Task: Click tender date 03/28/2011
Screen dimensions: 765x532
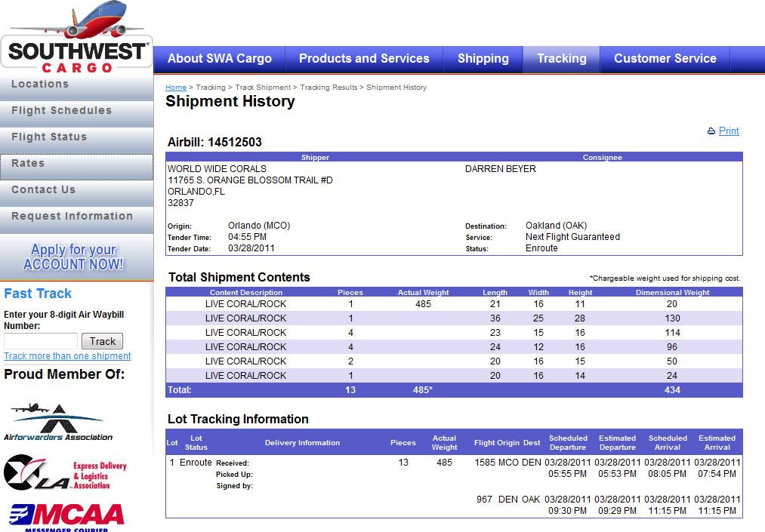Action: pyautogui.click(x=251, y=248)
